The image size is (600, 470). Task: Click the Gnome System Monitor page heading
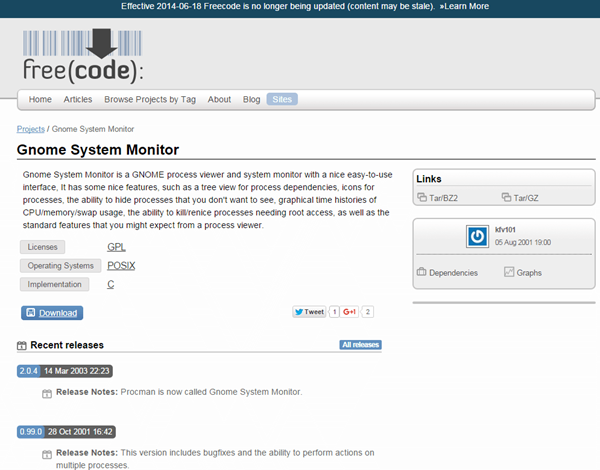(98, 150)
